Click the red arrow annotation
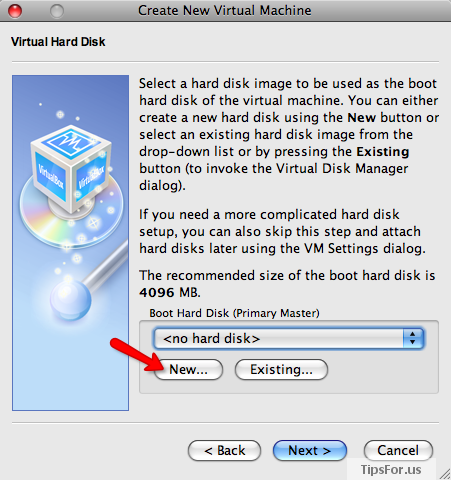Image resolution: width=451 pixels, height=480 pixels. pos(137,354)
